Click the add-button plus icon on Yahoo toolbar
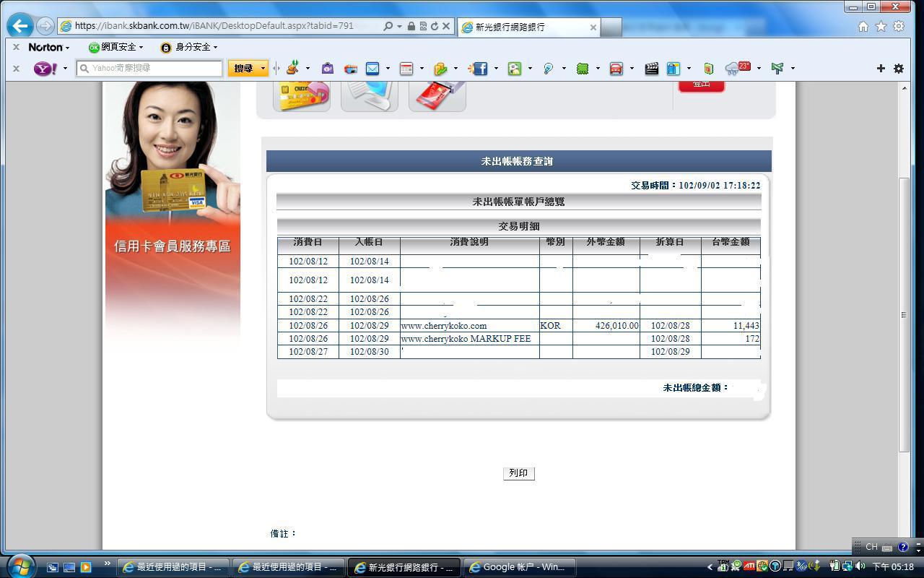The width and height of the screenshot is (924, 578). click(x=881, y=69)
